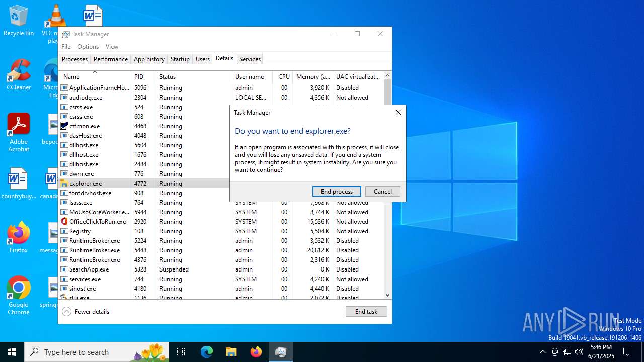Select the SearchApp.exe row
The image size is (644, 362).
pyautogui.click(x=221, y=269)
